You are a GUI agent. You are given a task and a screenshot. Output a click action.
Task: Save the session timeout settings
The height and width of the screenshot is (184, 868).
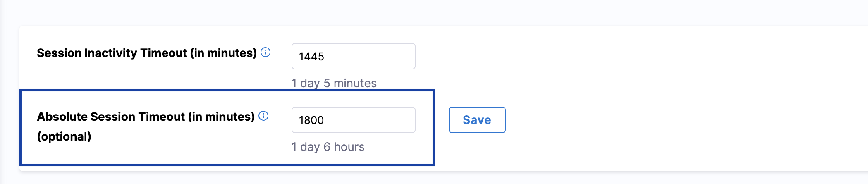pos(477,120)
